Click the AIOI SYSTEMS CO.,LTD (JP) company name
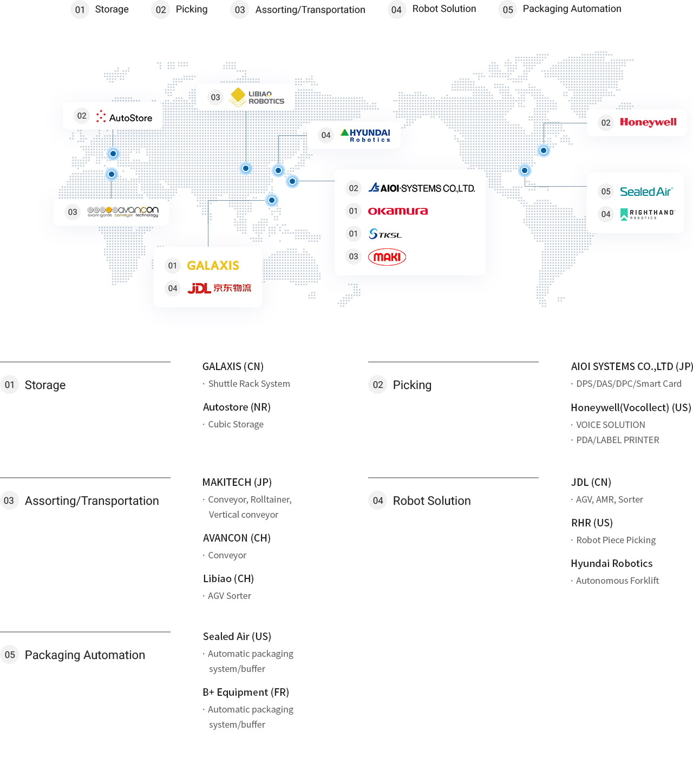The image size is (693, 784). (632, 366)
